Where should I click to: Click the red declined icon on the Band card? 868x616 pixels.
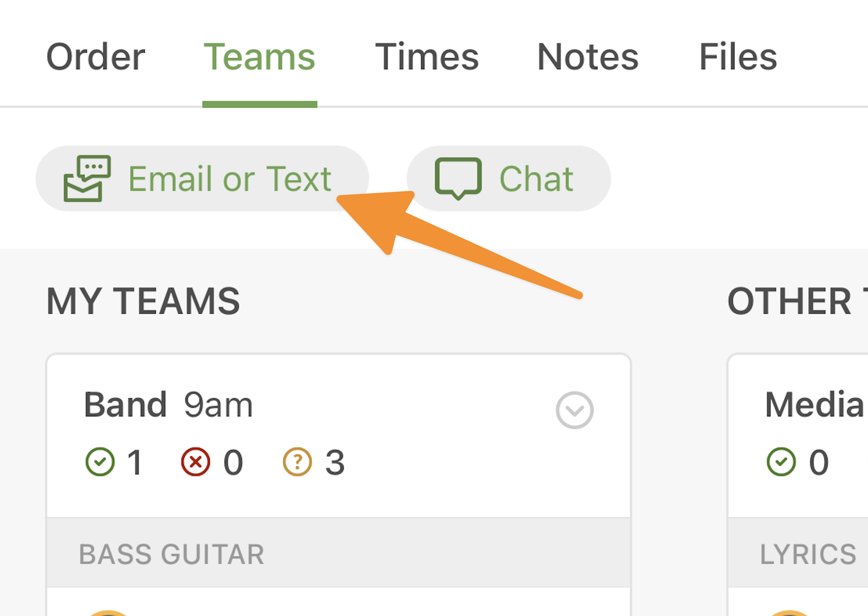tap(196, 461)
